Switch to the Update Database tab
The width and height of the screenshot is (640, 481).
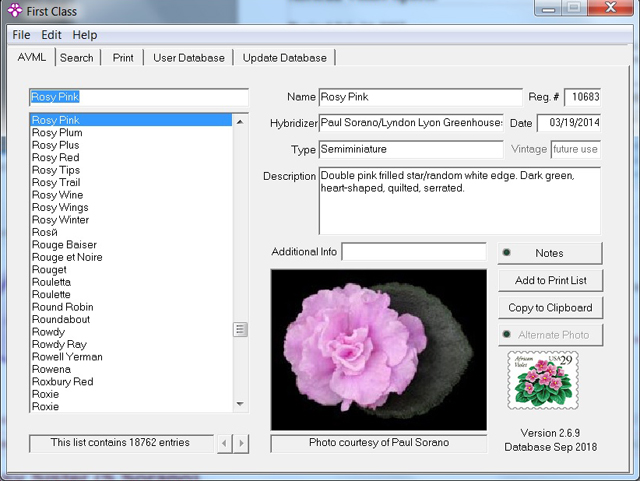[284, 58]
